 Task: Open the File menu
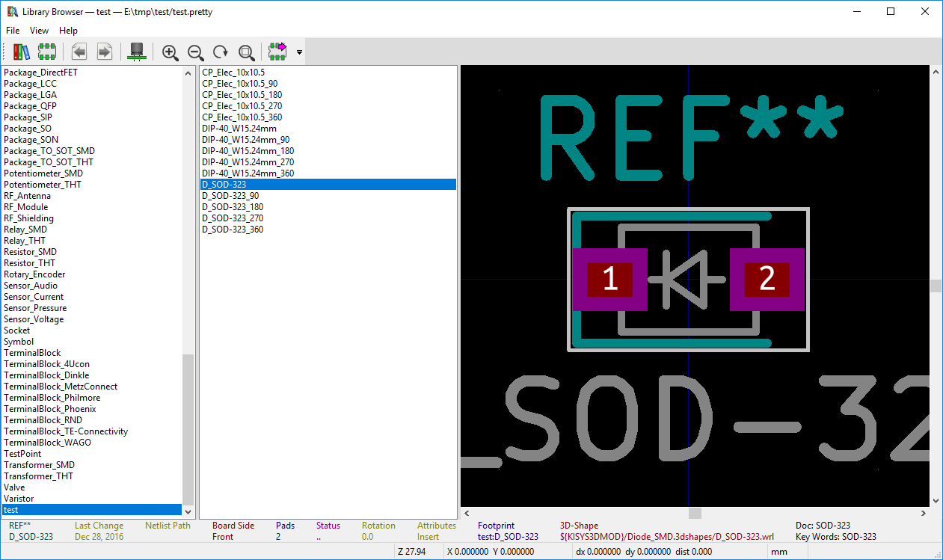point(13,31)
